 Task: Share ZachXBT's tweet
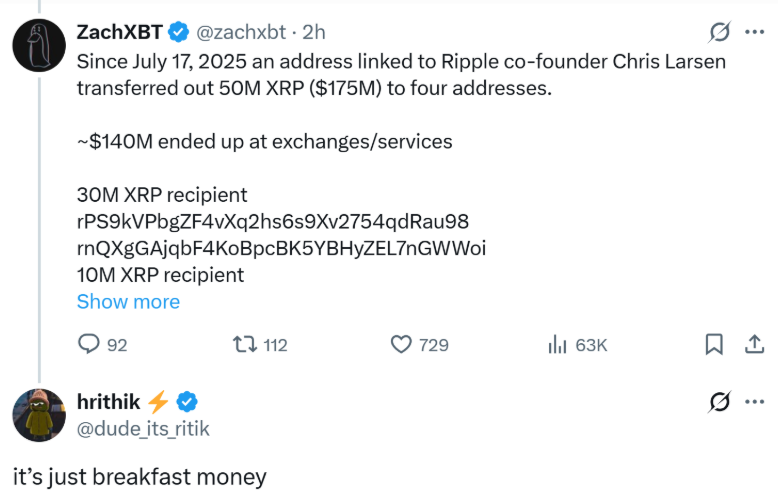(x=752, y=345)
